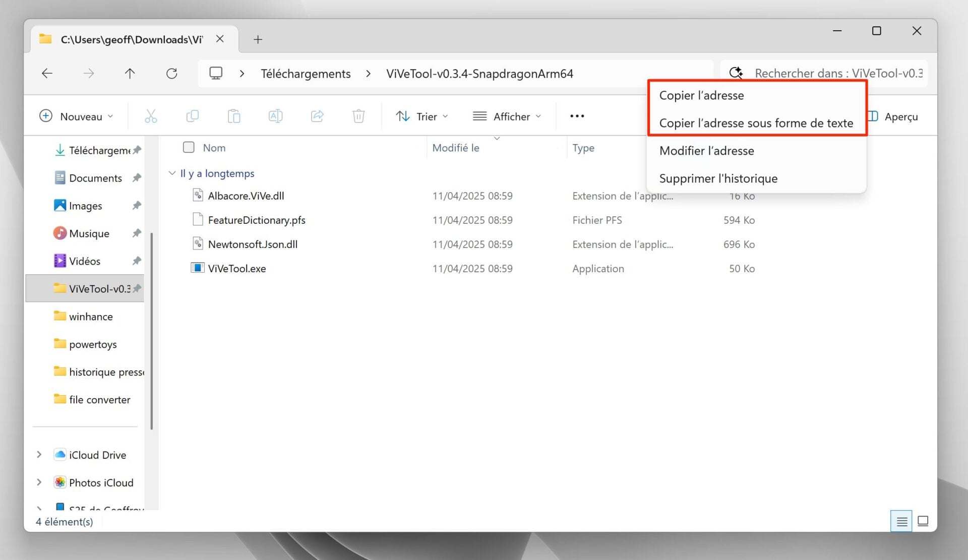Select the Cut (scissors) toolbar icon

(151, 116)
